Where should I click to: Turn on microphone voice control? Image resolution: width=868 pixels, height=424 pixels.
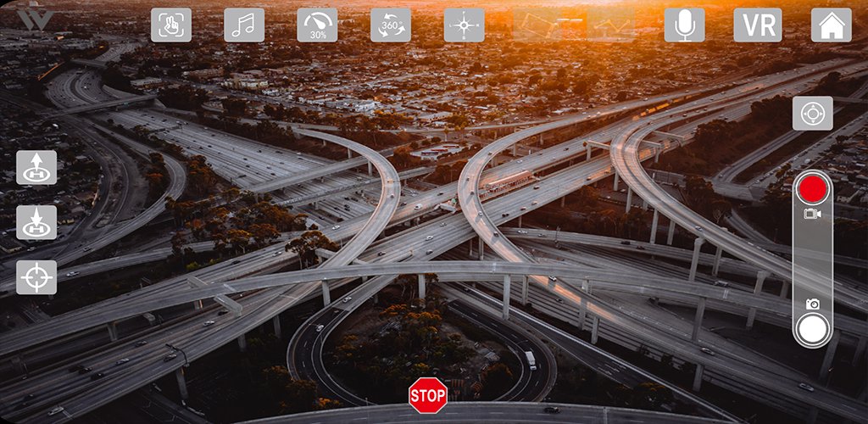tap(684, 25)
